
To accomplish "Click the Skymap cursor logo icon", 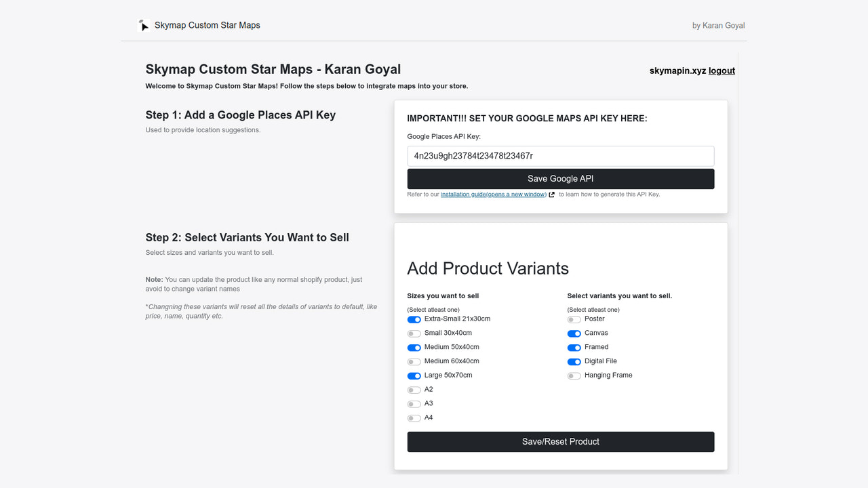I will 142,25.
